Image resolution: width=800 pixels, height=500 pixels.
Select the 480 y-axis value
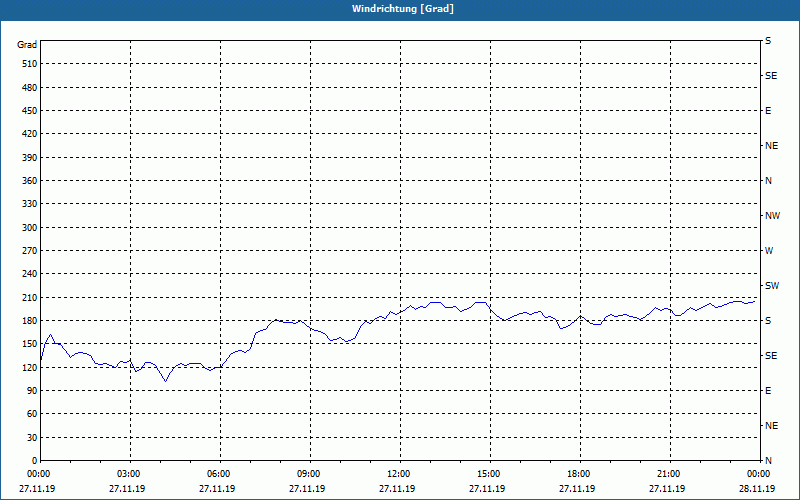[30, 88]
